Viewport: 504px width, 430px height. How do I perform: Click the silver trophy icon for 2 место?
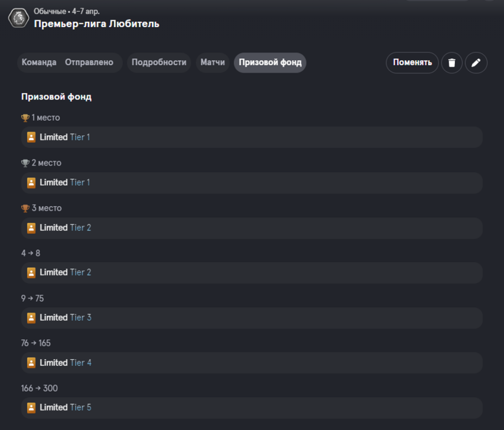pyautogui.click(x=25, y=163)
